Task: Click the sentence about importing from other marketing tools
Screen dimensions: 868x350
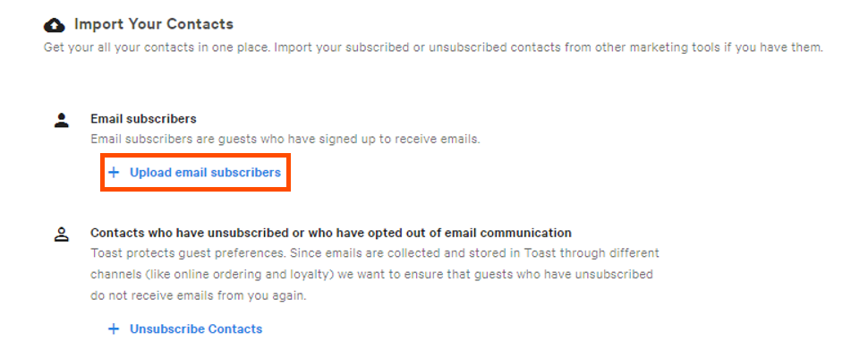Action: [x=549, y=47]
